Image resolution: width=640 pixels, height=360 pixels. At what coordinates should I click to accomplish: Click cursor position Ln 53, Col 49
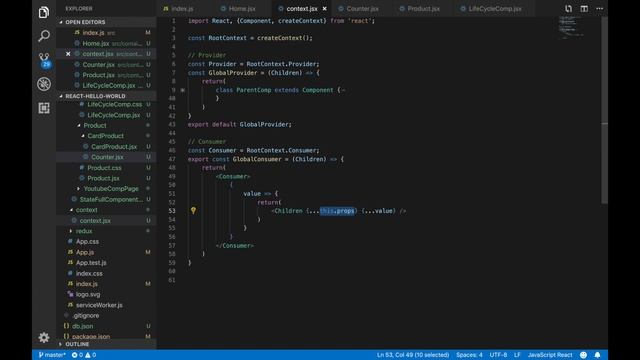coord(413,355)
